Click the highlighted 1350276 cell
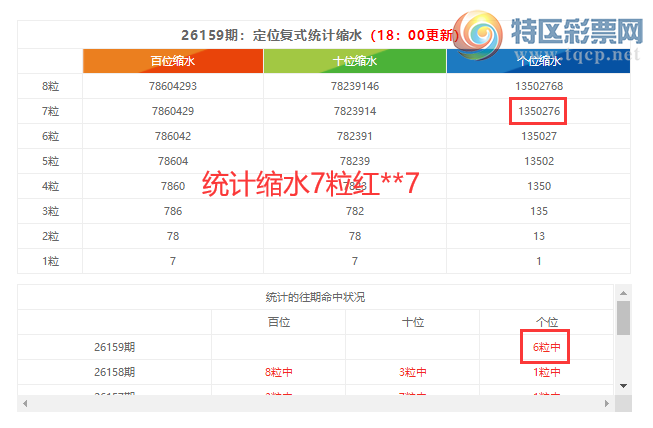The height and width of the screenshot is (428, 653). 538,111
